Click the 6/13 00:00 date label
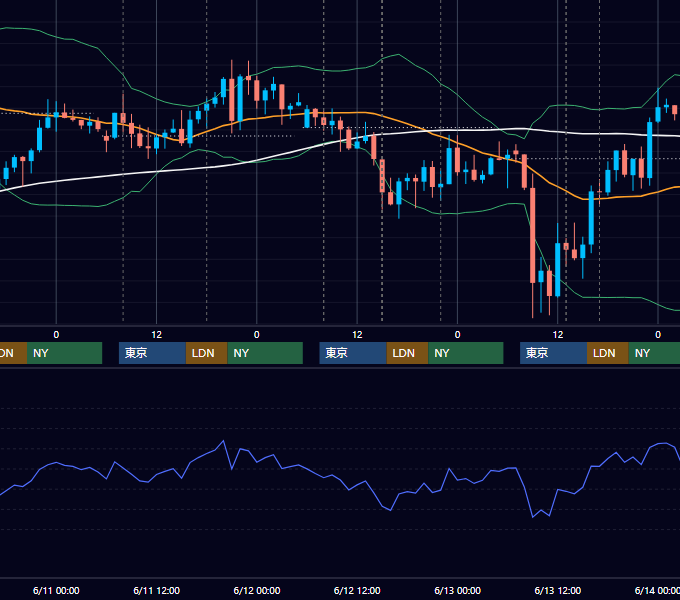680x600 pixels. point(458,590)
